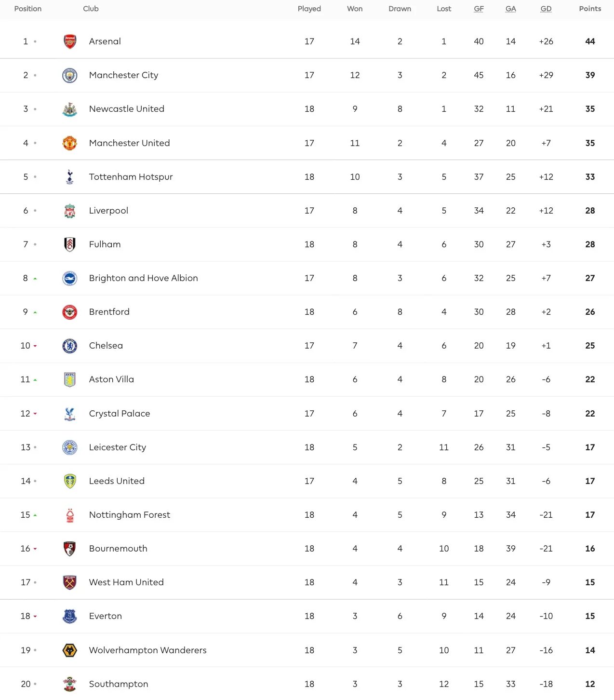Click the West Ham United club crest
614x700 pixels.
(x=70, y=582)
